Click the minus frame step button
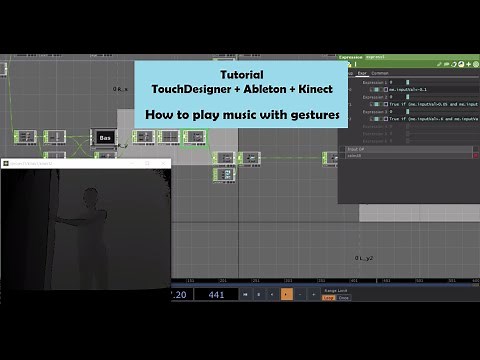 [x=300, y=295]
